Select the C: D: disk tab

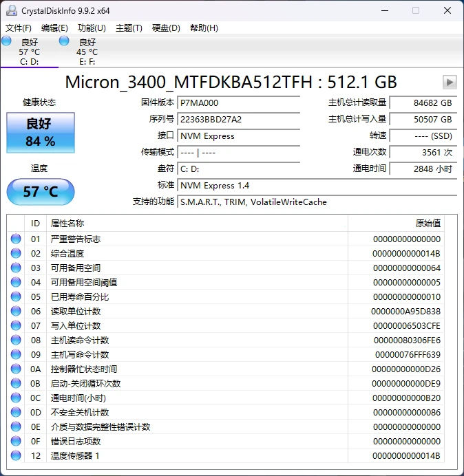coord(29,52)
